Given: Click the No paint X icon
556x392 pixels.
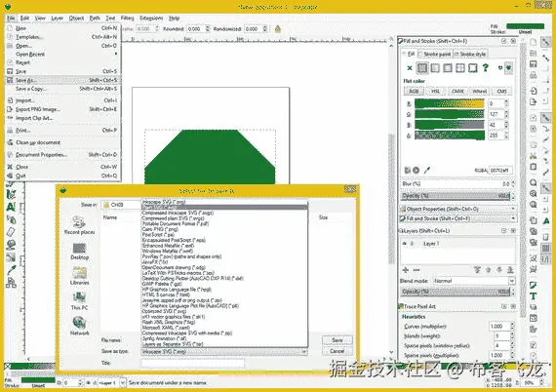Looking at the screenshot, I should click(x=410, y=67).
